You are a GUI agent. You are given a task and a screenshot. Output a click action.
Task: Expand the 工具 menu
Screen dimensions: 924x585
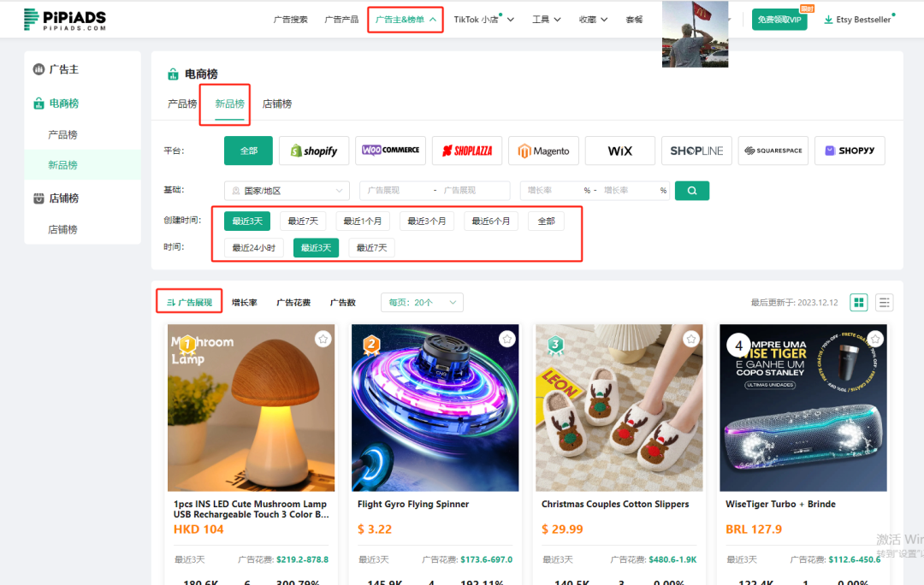[x=546, y=20]
